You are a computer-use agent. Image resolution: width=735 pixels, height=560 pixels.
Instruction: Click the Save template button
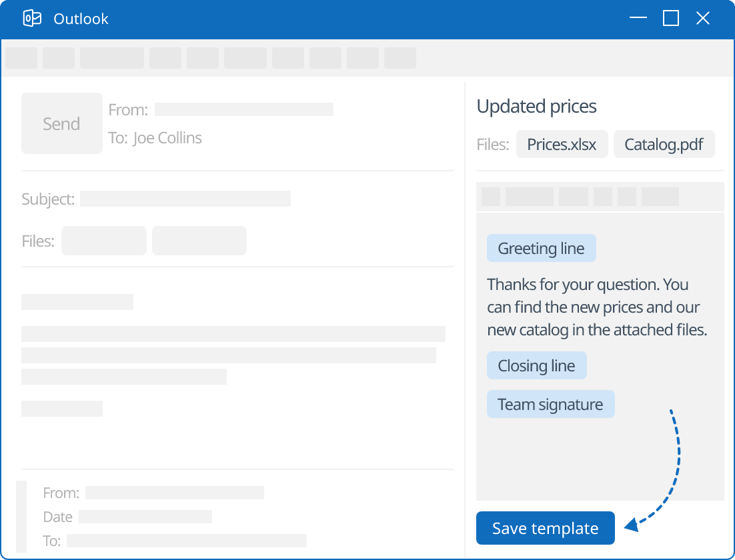pos(545,527)
